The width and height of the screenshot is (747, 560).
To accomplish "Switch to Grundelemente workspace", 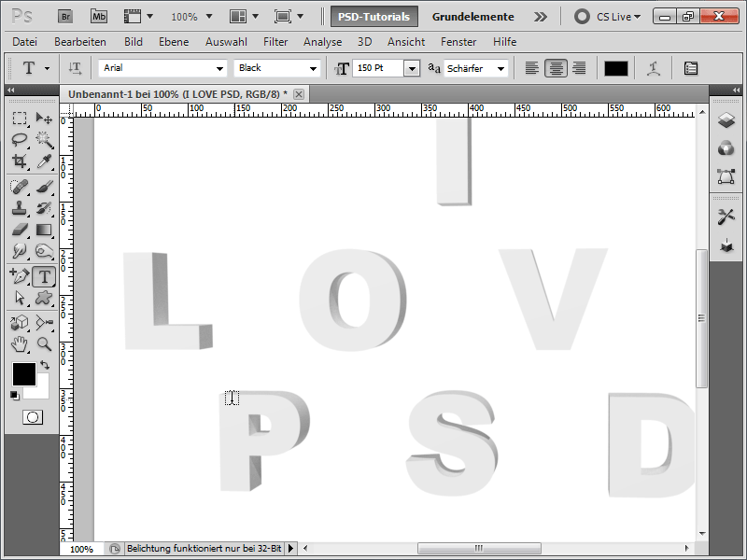I will tap(473, 17).
